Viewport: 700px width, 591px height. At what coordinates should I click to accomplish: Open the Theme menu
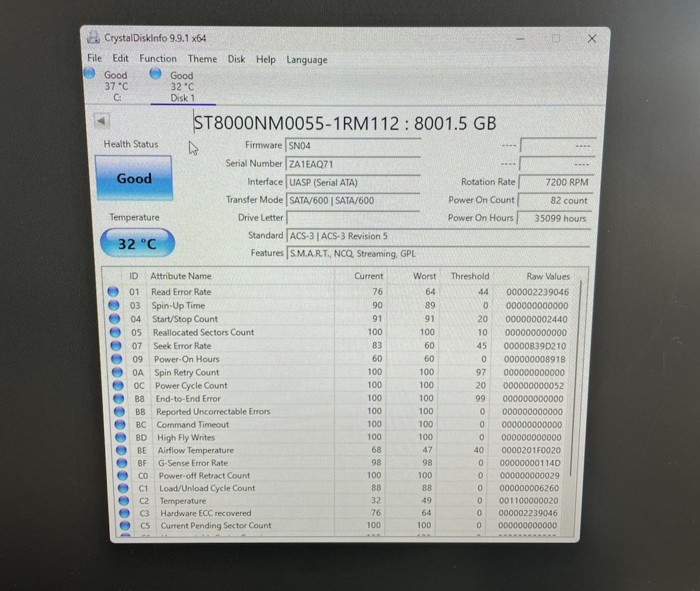[202, 59]
